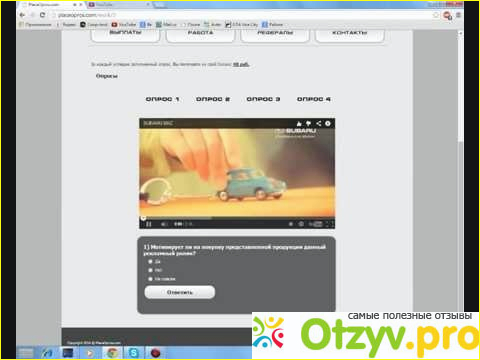The height and width of the screenshot is (360, 480).
Task: Open the Chrome menu icon
Action: (x=458, y=15)
